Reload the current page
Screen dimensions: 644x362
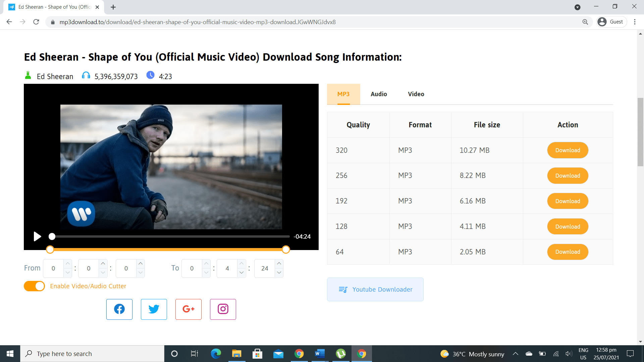pos(36,22)
